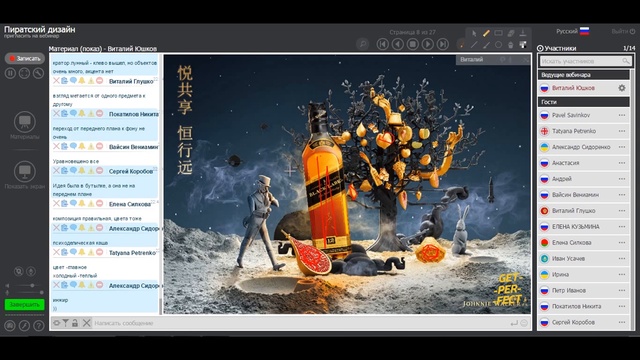Open chat filter funnel icon

pos(65,323)
